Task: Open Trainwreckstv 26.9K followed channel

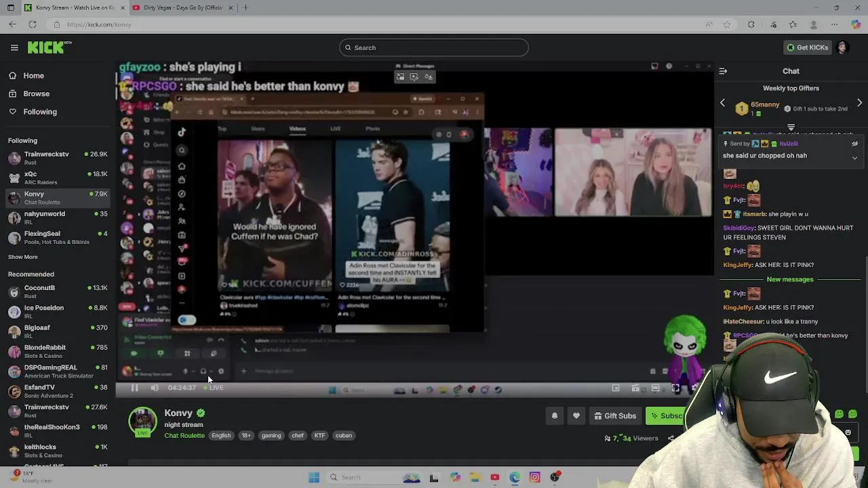Action: [58, 158]
